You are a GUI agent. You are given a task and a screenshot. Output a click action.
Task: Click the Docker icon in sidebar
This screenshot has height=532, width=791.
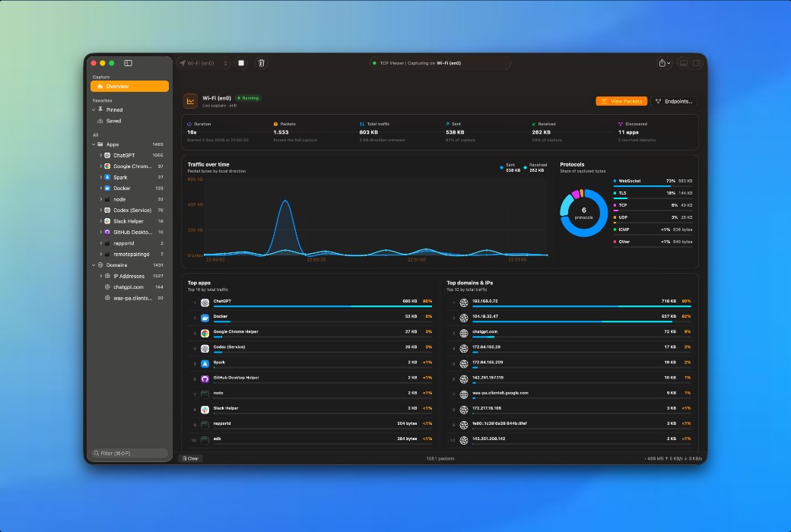pos(107,188)
